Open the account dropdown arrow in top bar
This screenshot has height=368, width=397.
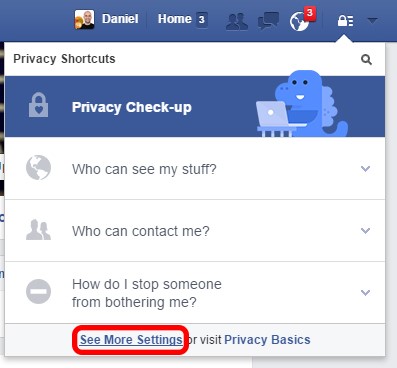372,21
